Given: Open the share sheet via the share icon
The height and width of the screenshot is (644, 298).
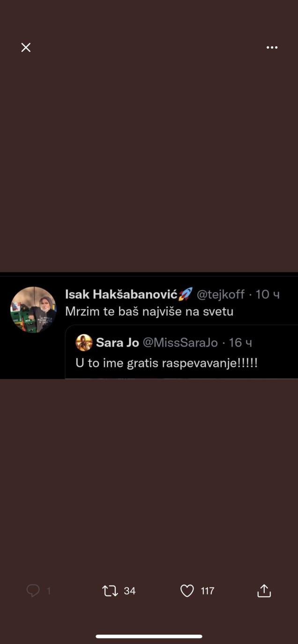Looking at the screenshot, I should [264, 591].
